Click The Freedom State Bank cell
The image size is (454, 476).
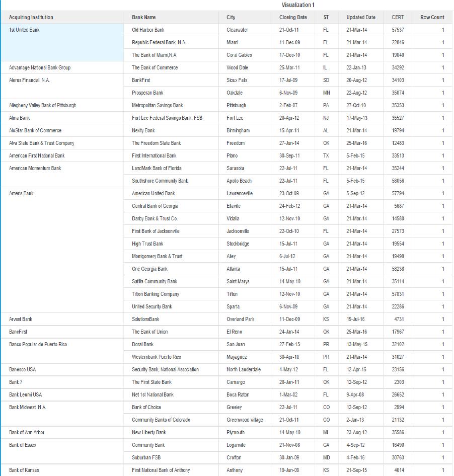tap(171, 143)
